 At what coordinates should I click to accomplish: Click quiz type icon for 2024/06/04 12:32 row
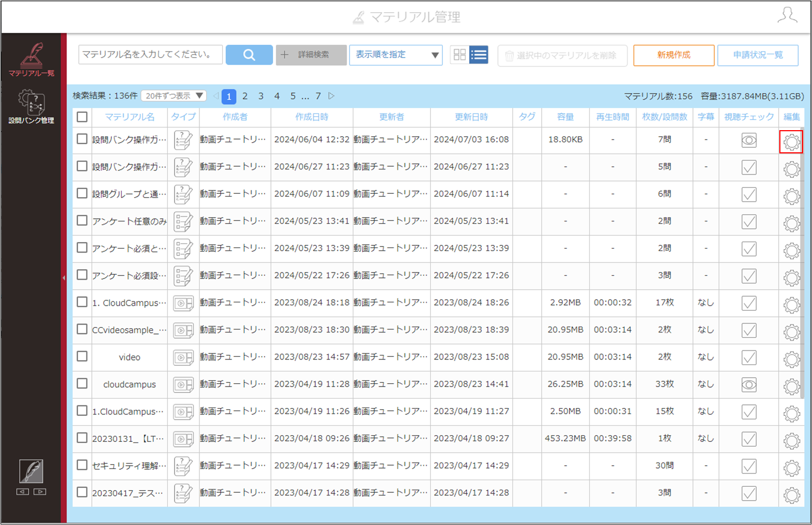(183, 140)
